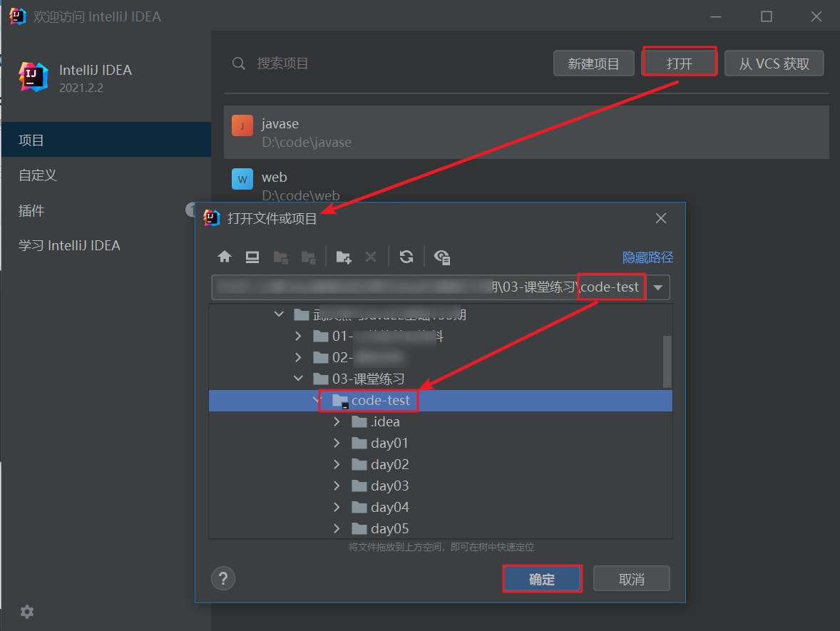The width and height of the screenshot is (840, 631).
Task: Cancel the dialog with 取消
Action: tap(632, 579)
